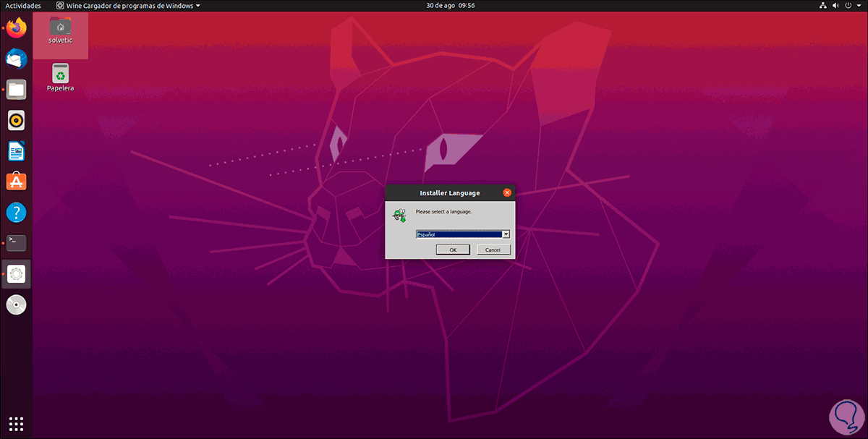This screenshot has width=868, height=439.
Task: Select the Wine installer dock icon
Action: 16,274
